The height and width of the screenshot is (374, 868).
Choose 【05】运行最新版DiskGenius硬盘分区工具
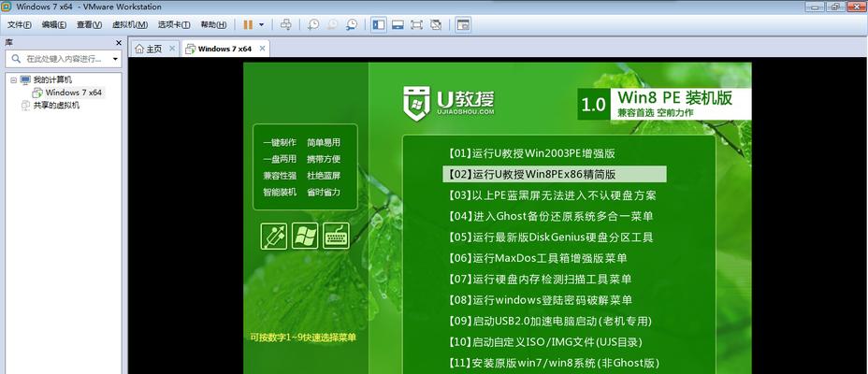(550, 237)
